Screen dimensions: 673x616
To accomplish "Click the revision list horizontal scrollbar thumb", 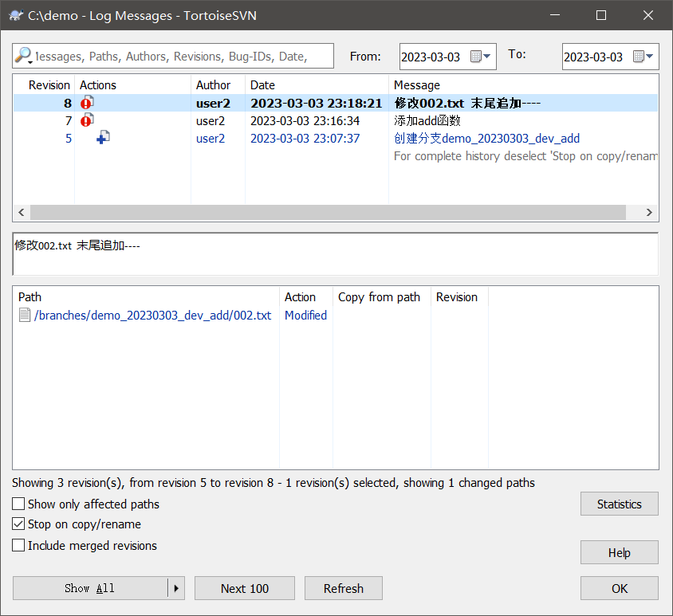I will 328,212.
